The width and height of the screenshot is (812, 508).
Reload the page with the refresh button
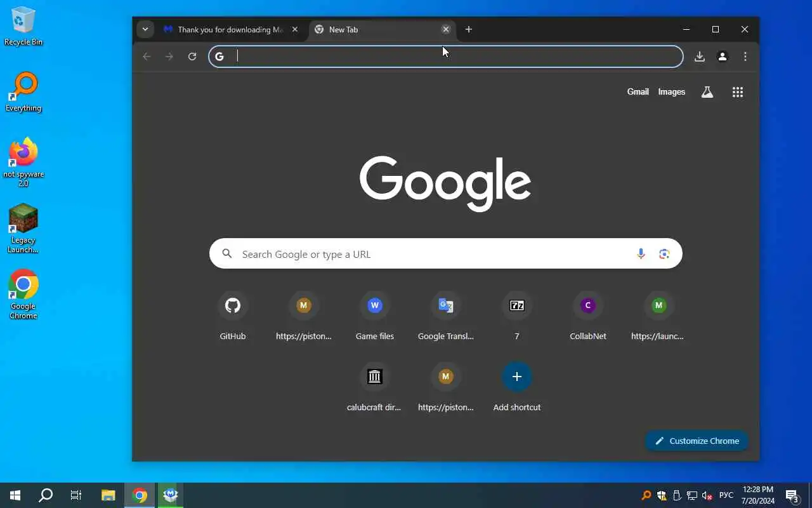coord(192,57)
